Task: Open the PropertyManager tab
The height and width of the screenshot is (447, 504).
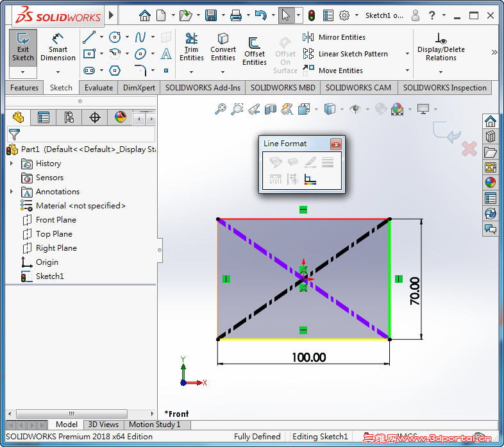Action: coord(44,117)
